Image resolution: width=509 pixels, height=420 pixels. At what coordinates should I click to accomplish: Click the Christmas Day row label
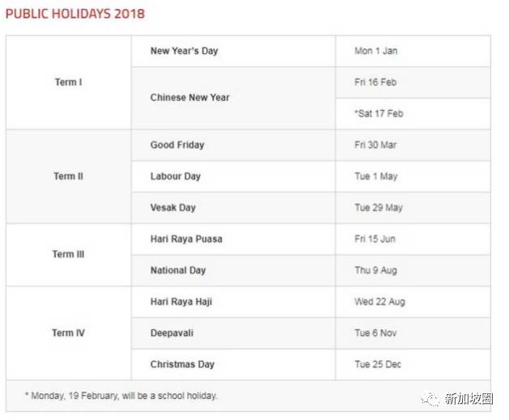pyautogui.click(x=182, y=364)
